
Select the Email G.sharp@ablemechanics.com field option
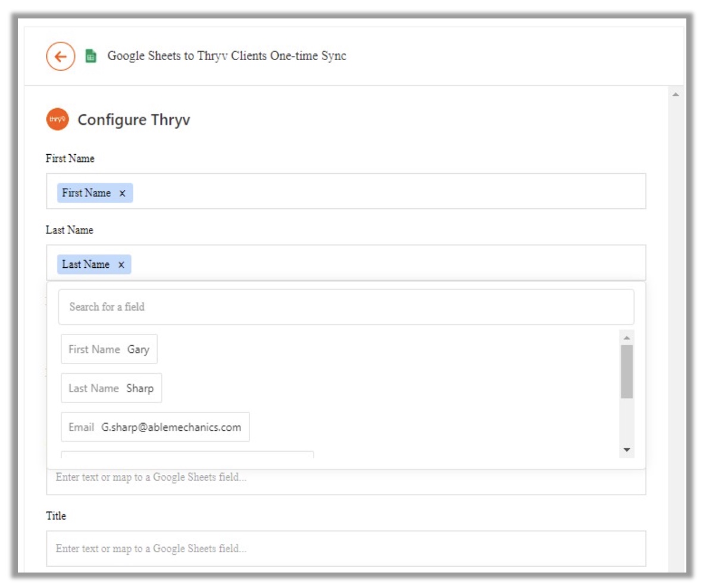(155, 427)
